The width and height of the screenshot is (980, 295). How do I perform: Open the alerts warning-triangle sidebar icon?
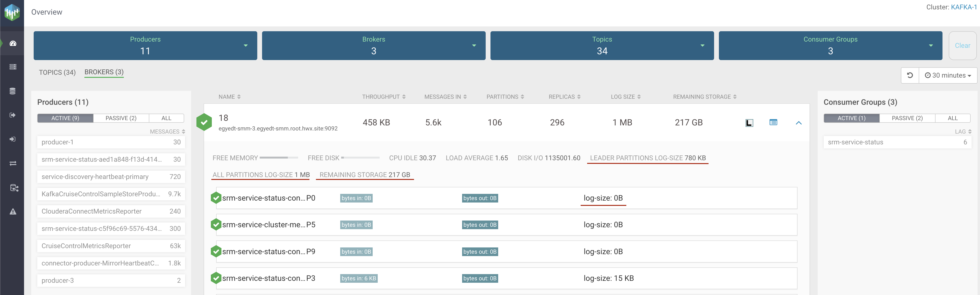pyautogui.click(x=13, y=212)
